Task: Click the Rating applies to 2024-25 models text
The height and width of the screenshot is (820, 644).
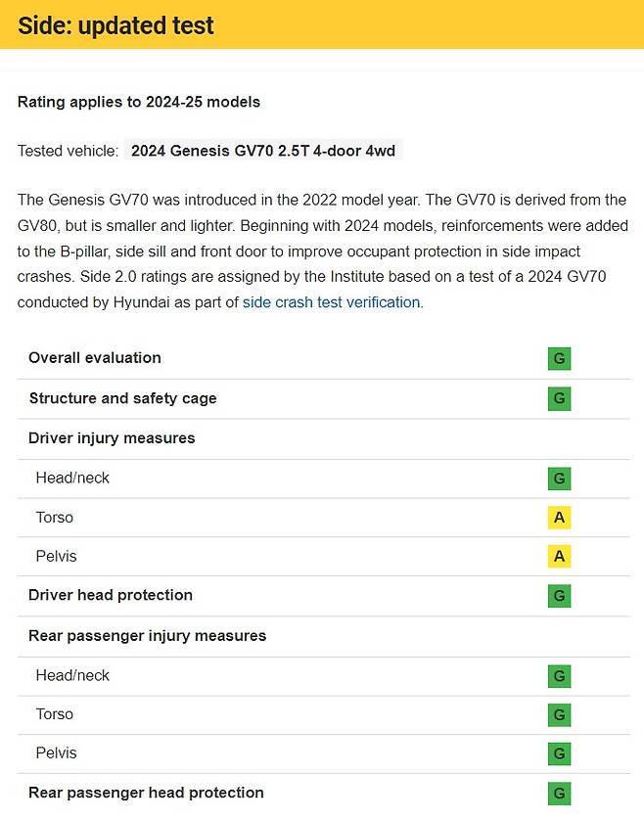Action: pos(139,102)
